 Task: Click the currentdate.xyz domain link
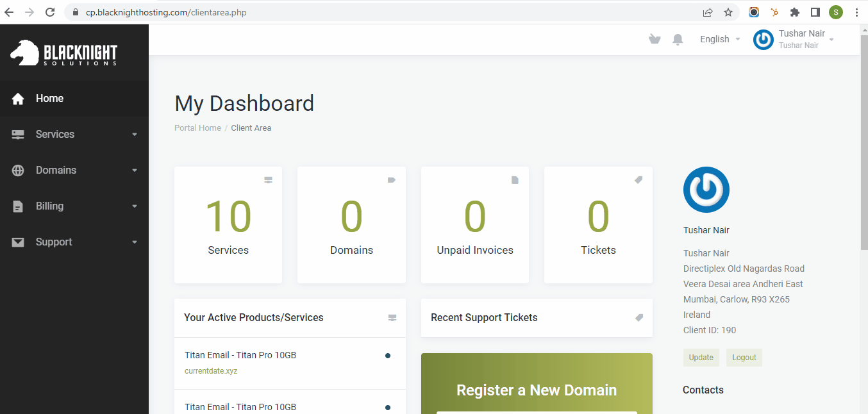(211, 371)
